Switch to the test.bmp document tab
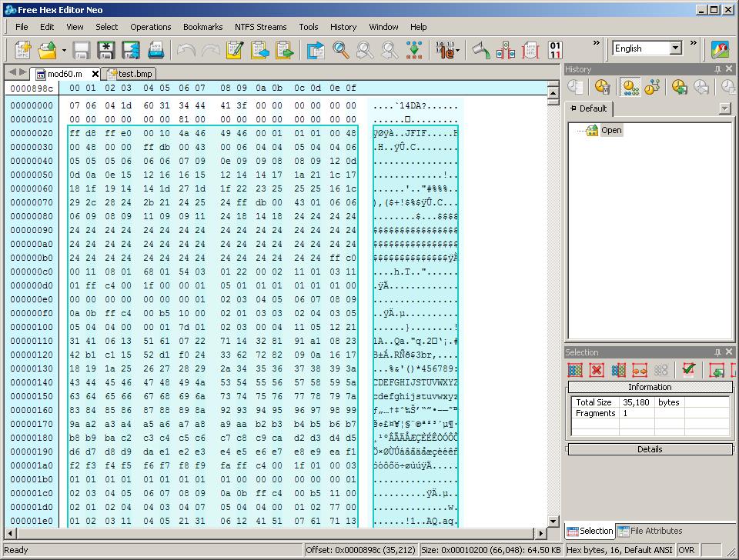739x560 pixels. (x=130, y=74)
